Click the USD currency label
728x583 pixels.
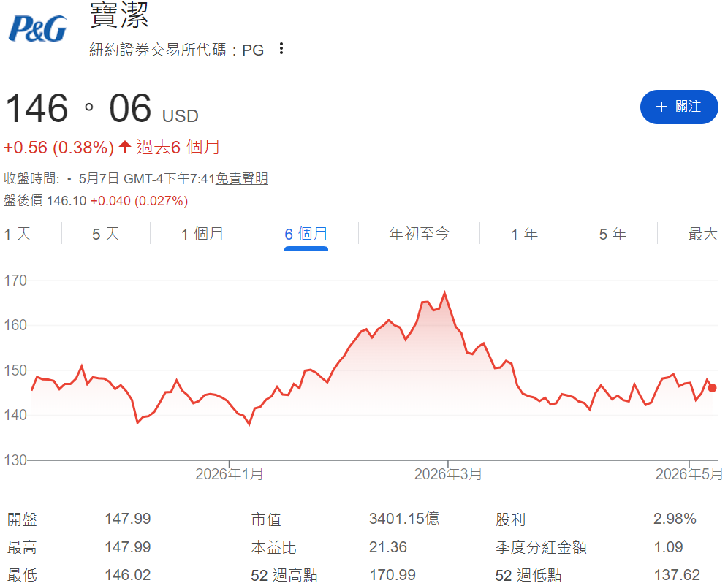(x=180, y=115)
